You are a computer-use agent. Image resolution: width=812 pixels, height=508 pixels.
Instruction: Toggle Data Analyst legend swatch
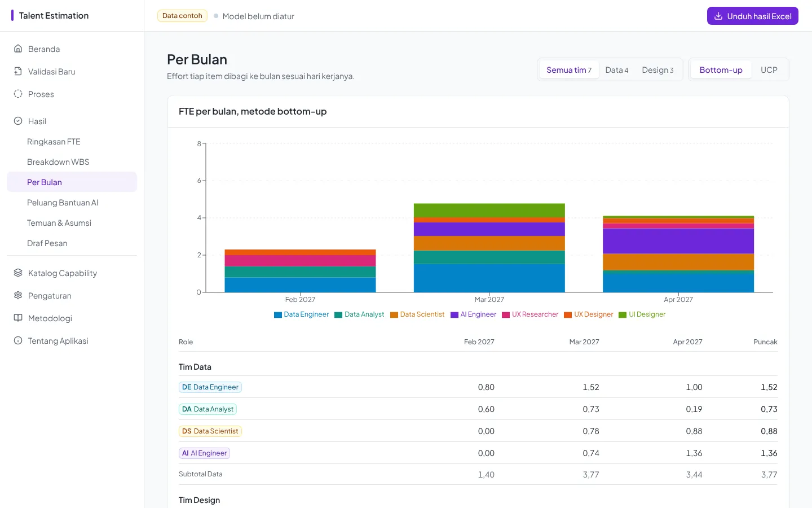tap(338, 315)
